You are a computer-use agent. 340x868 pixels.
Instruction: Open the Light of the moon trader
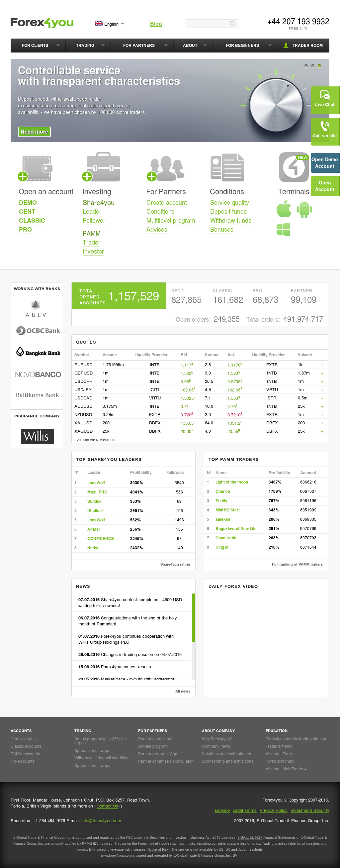[x=232, y=482]
